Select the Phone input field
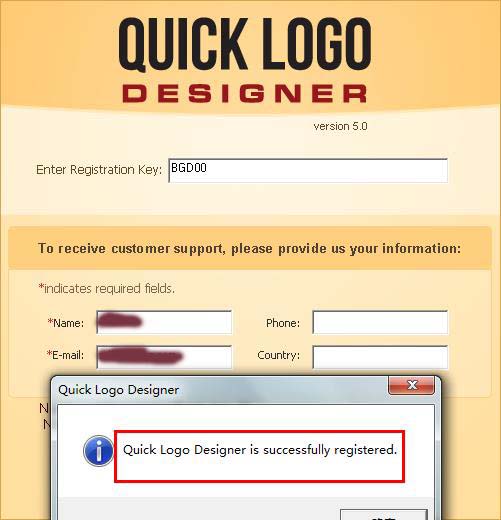This screenshot has width=501, height=520. [x=380, y=322]
